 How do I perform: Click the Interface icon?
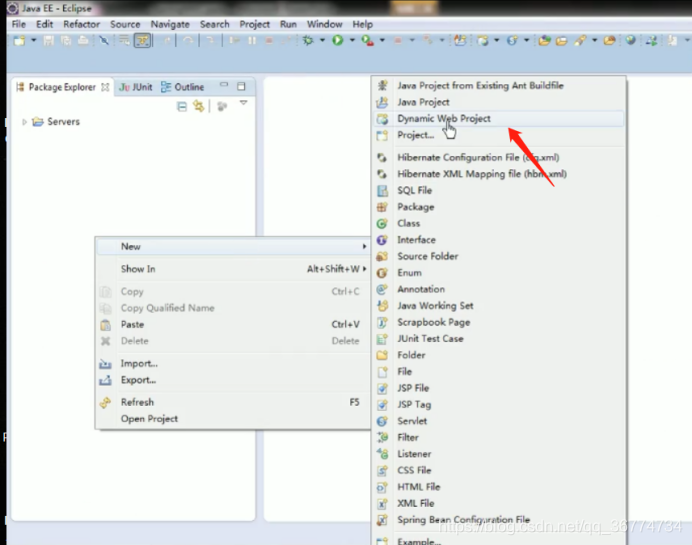click(382, 240)
